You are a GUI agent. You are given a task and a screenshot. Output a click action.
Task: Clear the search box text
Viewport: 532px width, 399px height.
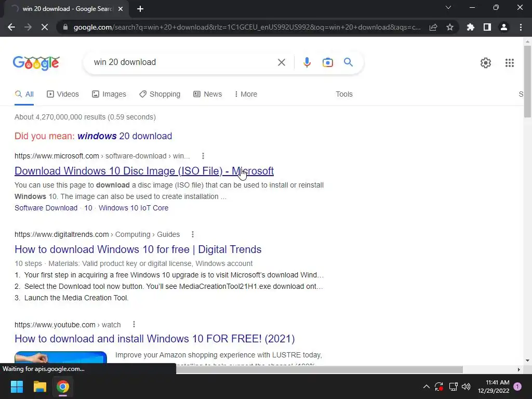coord(281,62)
